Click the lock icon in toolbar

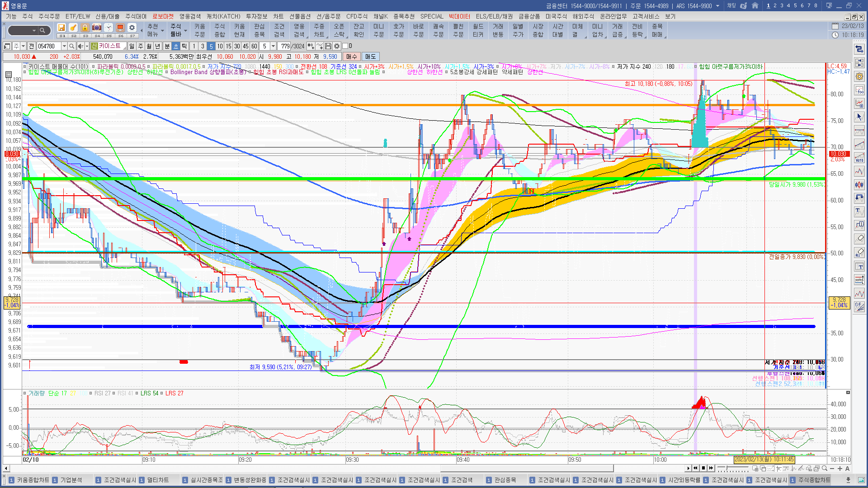tap(85, 28)
